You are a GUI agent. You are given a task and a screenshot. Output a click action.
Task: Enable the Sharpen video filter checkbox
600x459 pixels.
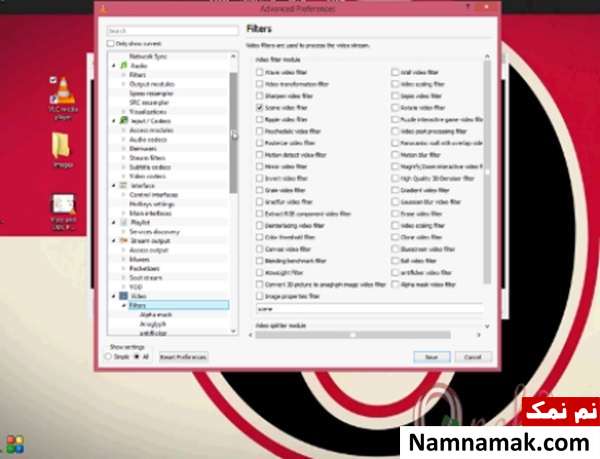[x=260, y=96]
